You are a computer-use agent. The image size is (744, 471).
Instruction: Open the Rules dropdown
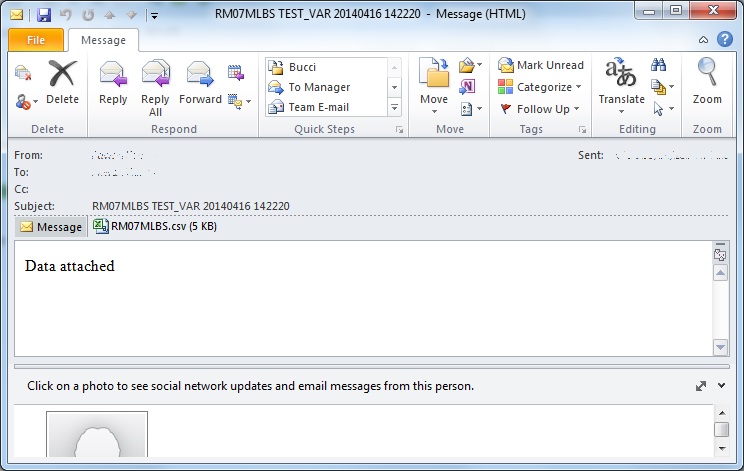[x=470, y=65]
